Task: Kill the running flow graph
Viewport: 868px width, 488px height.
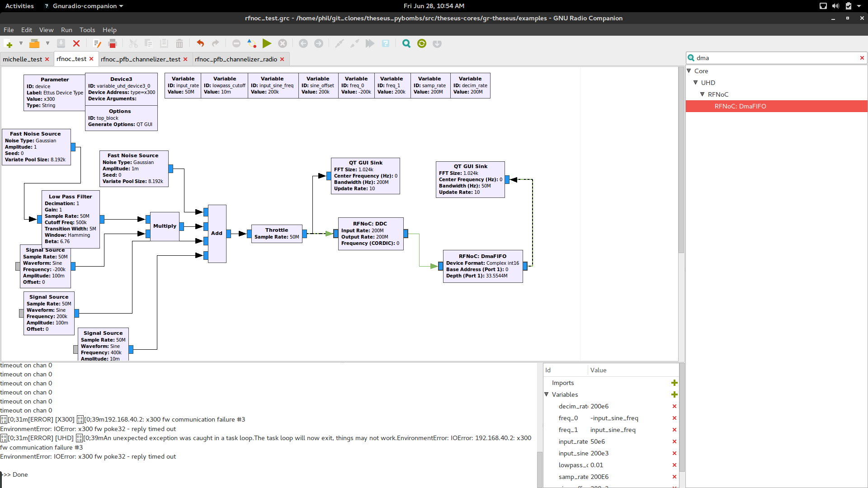Action: pyautogui.click(x=283, y=43)
